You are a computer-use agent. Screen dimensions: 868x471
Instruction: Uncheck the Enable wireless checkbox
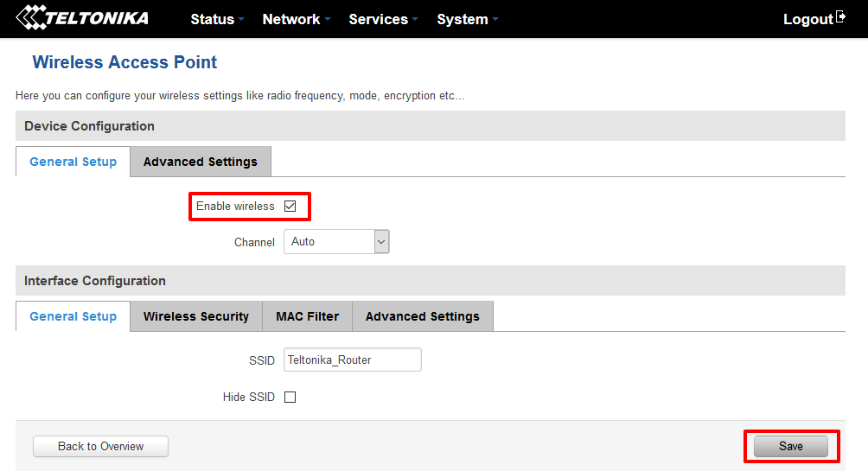[290, 207]
